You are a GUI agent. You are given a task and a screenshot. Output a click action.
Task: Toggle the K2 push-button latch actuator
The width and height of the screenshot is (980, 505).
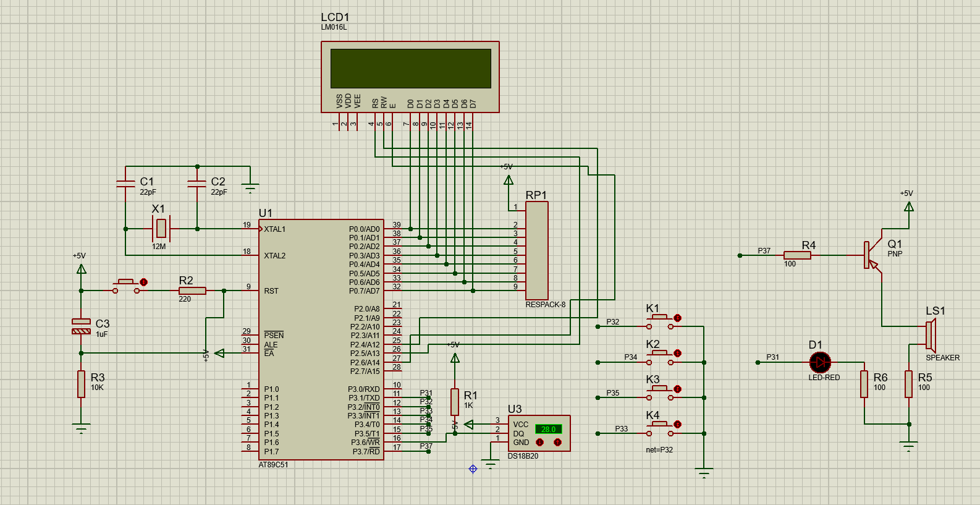click(677, 353)
